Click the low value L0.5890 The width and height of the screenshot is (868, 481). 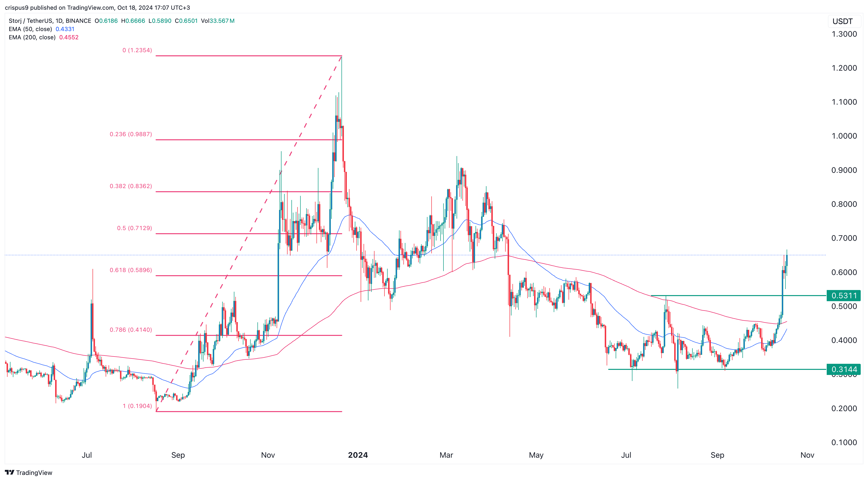click(x=160, y=21)
